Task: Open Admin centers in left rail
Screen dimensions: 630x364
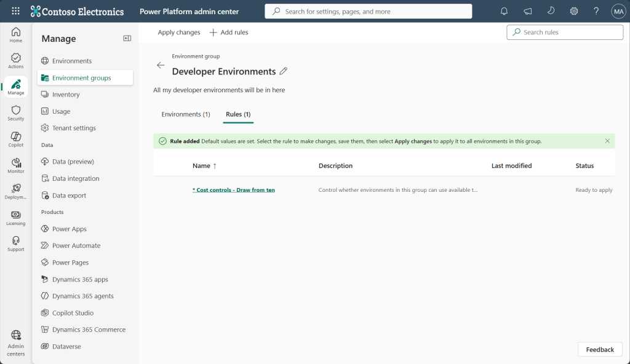Action: pos(15,344)
